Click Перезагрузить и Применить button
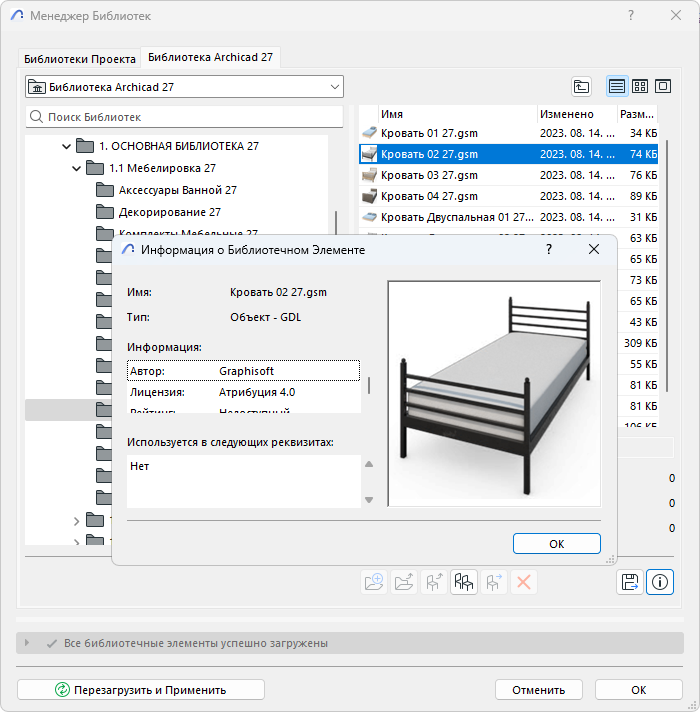This screenshot has height=712, width=700. tap(141, 689)
